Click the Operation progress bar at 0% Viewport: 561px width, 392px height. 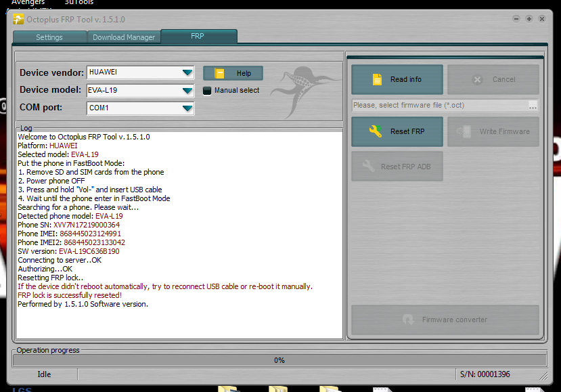pyautogui.click(x=279, y=360)
